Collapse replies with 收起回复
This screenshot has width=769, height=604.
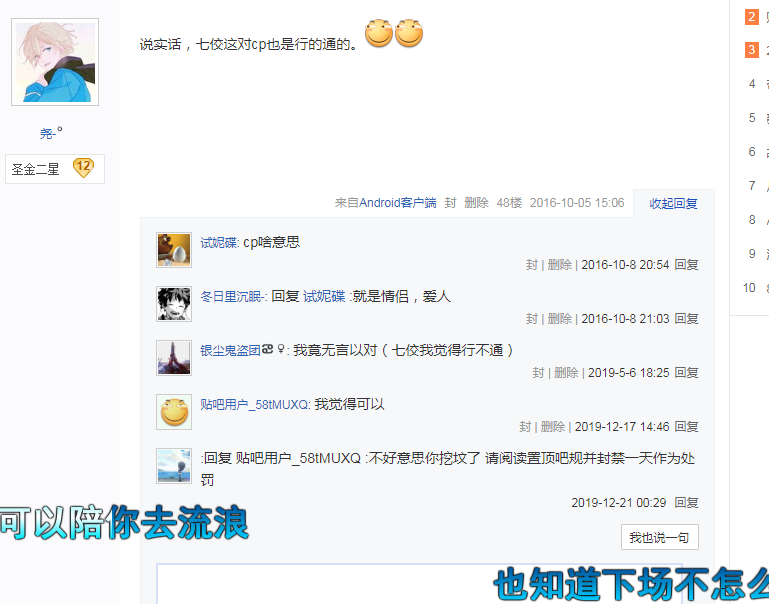673,203
